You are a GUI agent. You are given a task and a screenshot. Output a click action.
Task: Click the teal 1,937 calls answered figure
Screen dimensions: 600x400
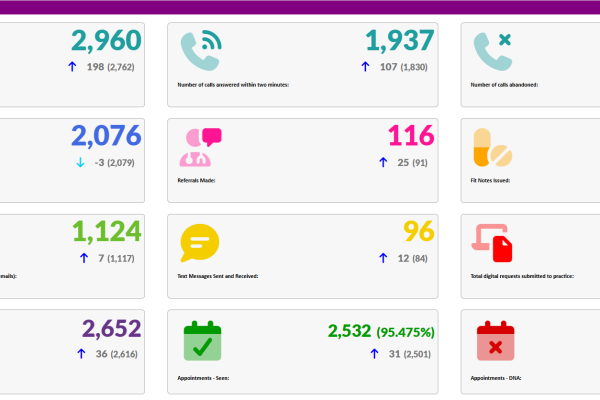(399, 41)
